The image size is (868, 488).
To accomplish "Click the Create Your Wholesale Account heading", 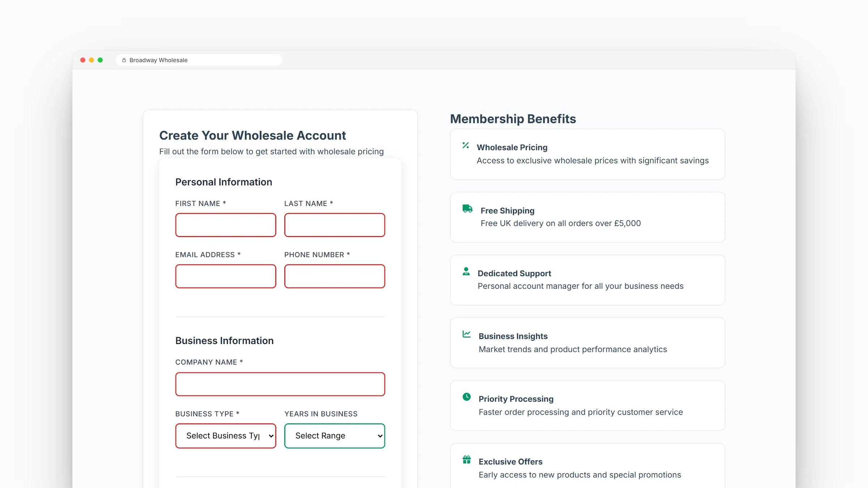I will pyautogui.click(x=252, y=136).
